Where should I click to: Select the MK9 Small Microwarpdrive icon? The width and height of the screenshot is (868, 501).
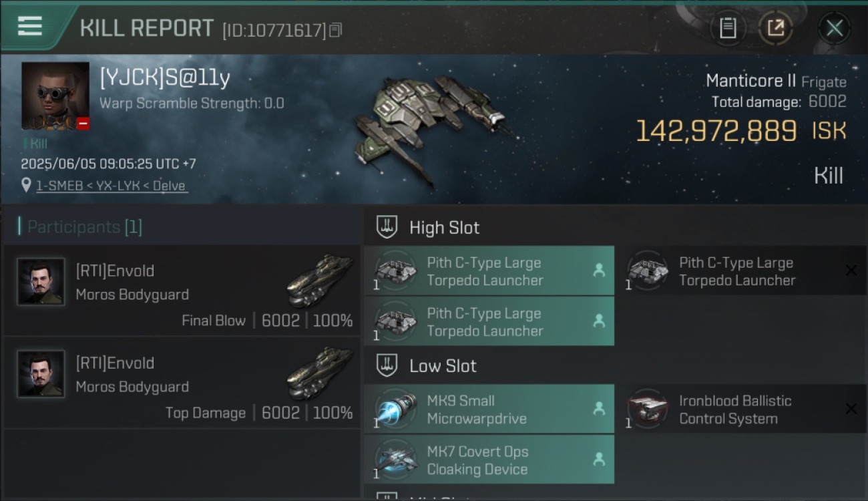click(396, 409)
